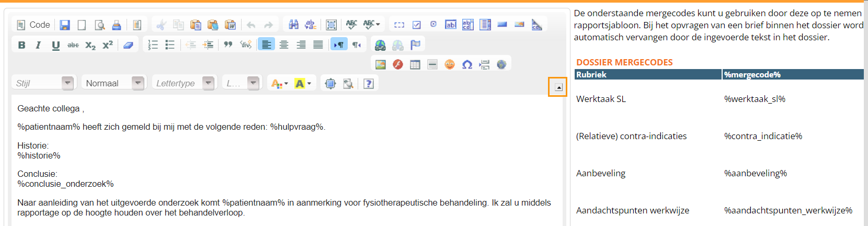Screen dimensions: 868x226
Task: Toggle bold formatting
Action: (21, 45)
